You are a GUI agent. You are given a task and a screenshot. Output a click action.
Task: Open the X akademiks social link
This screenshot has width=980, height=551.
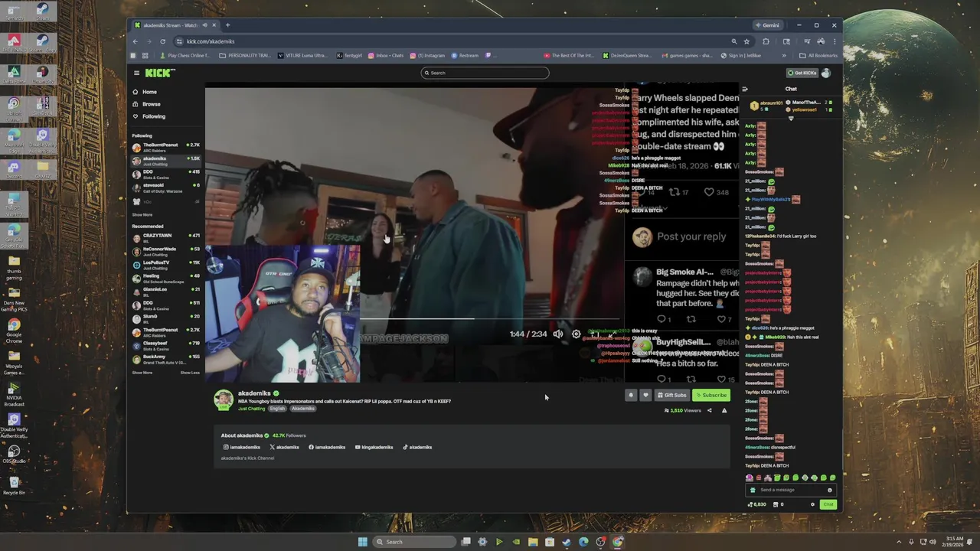click(285, 447)
